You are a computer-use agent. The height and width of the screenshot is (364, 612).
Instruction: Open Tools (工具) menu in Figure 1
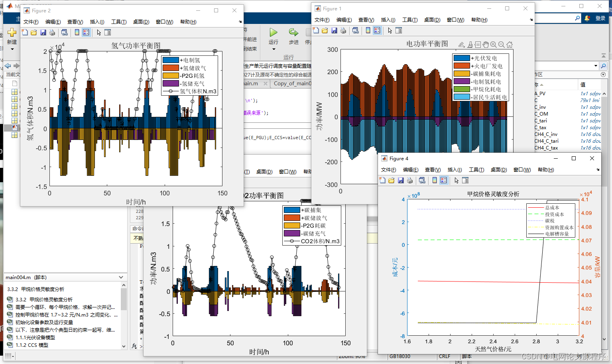tap(409, 20)
